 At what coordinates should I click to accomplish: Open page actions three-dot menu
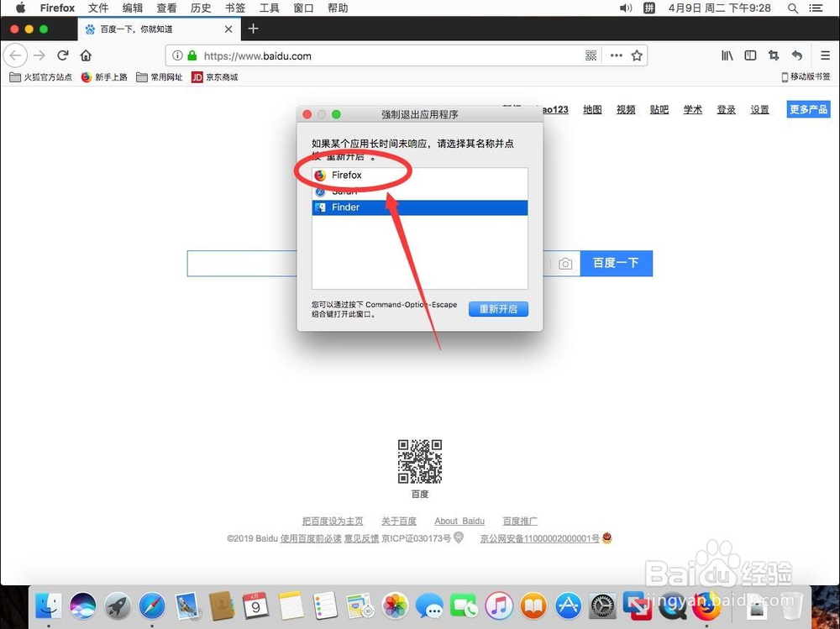[x=616, y=55]
